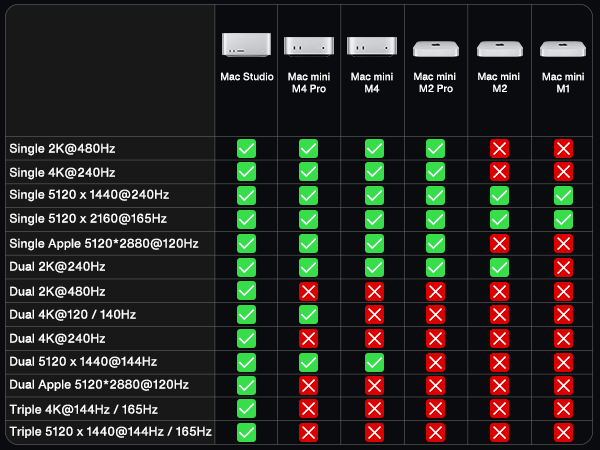This screenshot has height=450, width=600.
Task: Select the 'Mac mini M1' header label
Action: (x=563, y=83)
